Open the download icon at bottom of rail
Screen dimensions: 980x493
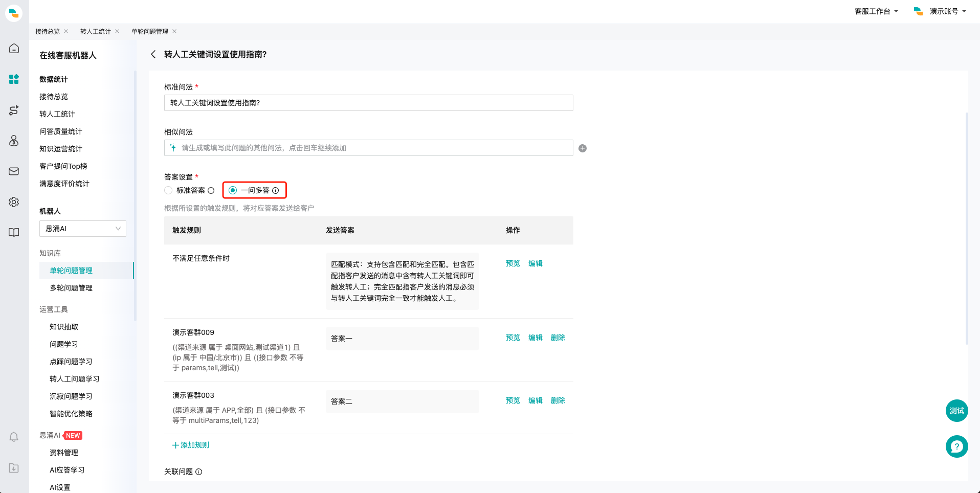click(14, 468)
